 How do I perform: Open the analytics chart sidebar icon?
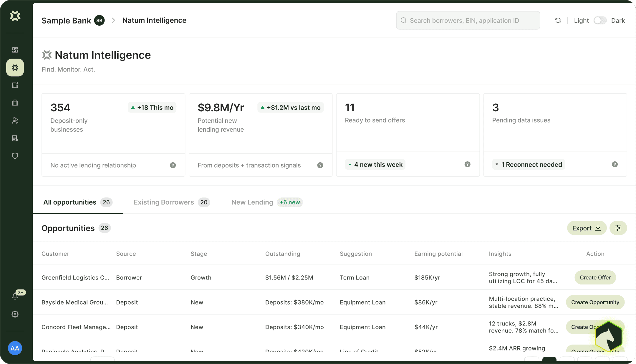click(15, 85)
